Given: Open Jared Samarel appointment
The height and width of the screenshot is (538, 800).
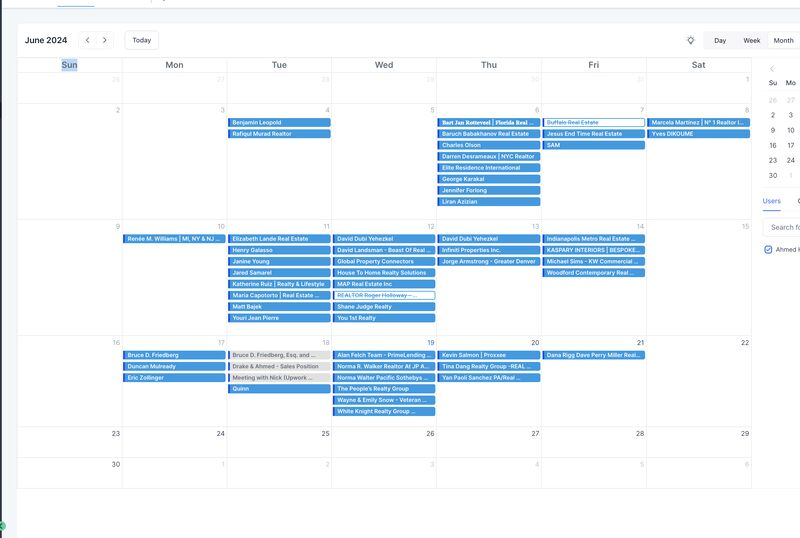Looking at the screenshot, I should point(279,273).
